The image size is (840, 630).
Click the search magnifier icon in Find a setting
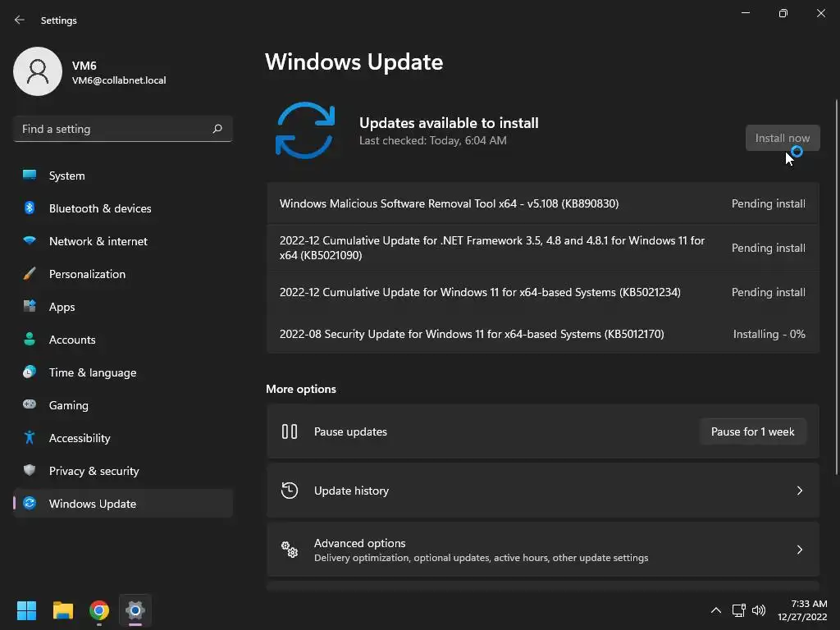(x=217, y=129)
